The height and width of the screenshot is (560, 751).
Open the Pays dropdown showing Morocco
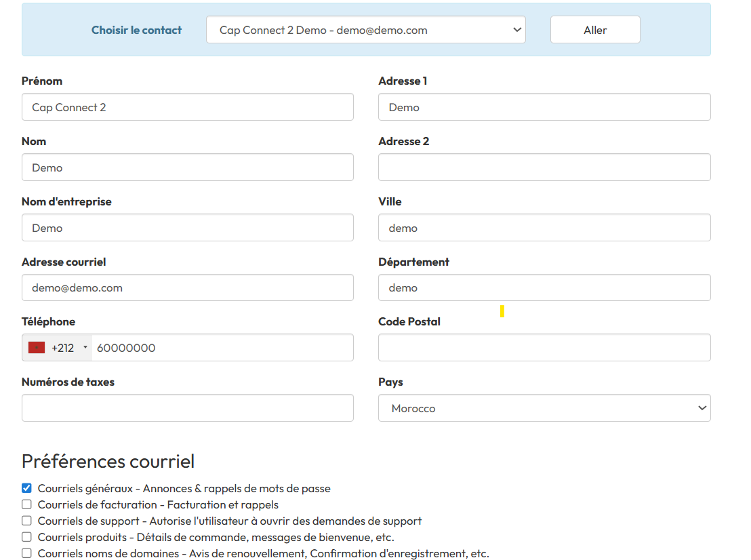[x=544, y=407]
